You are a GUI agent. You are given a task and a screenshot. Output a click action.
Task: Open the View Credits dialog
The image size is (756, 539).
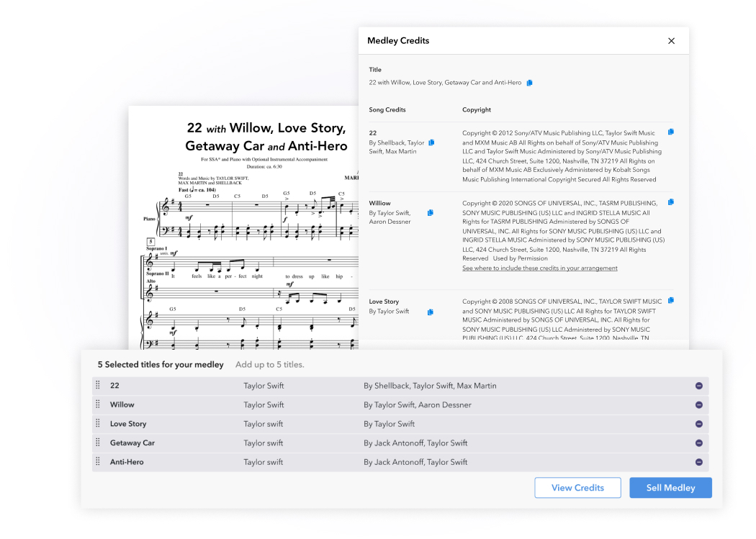577,488
